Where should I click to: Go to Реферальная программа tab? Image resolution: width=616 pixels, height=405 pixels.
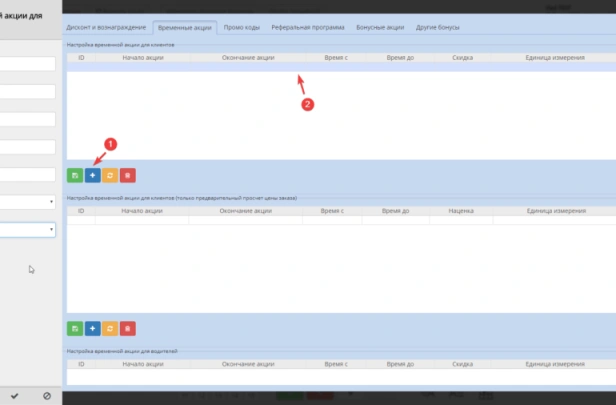(309, 27)
